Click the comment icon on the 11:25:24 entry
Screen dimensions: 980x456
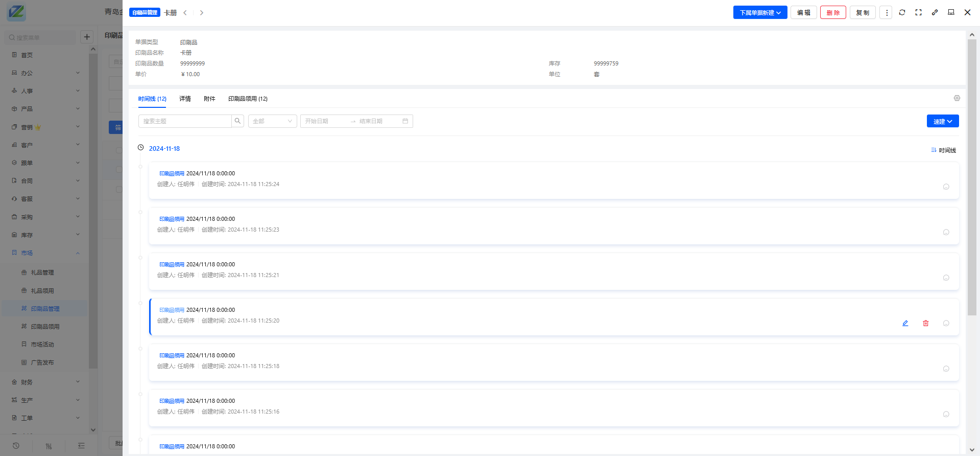point(946,187)
